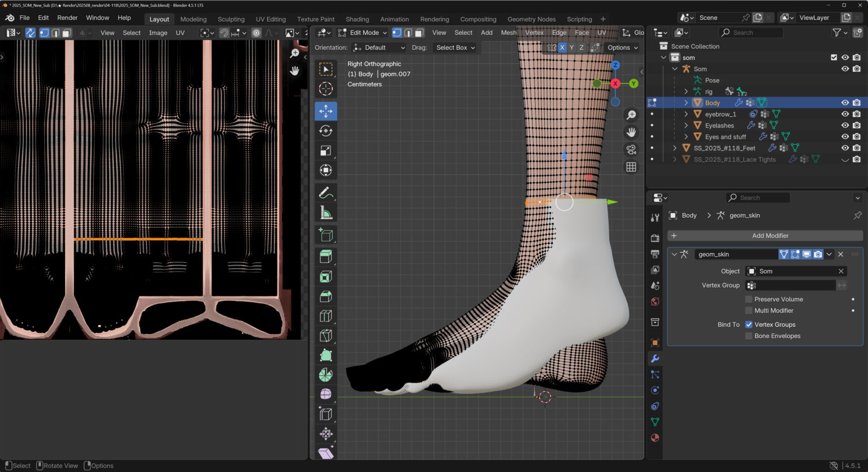Toggle camera view in viewport
Image resolution: width=868 pixels, height=472 pixels.
(x=631, y=149)
